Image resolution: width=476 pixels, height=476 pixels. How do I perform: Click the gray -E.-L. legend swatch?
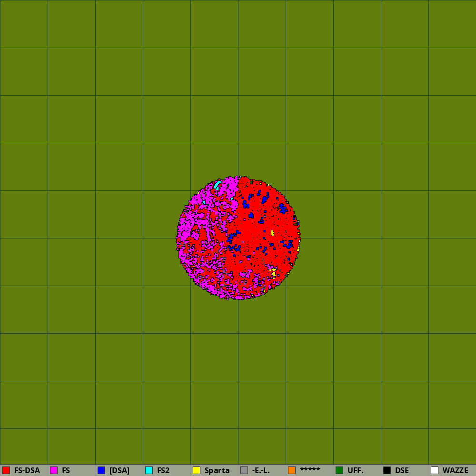(244, 470)
